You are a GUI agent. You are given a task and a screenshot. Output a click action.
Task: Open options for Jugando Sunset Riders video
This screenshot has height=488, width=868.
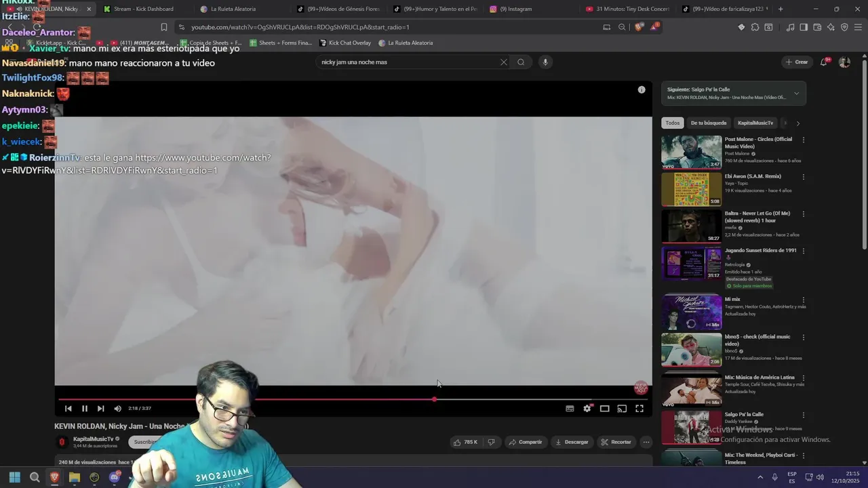pyautogui.click(x=804, y=251)
